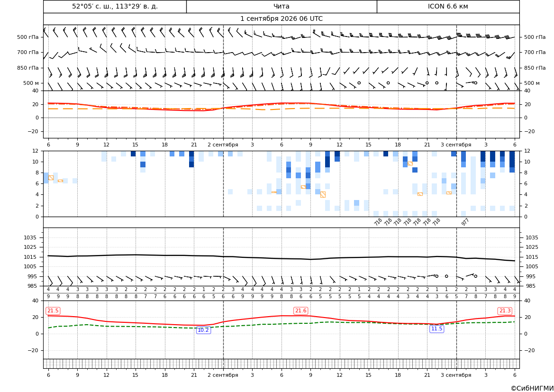
Task: Click the 977 cloud base label
Action: pos(465,222)
